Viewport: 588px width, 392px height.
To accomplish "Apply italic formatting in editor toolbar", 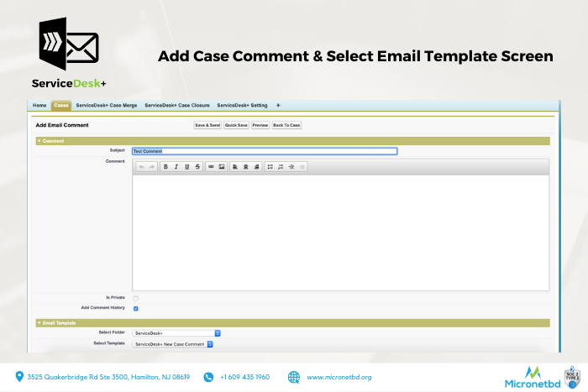I will pos(176,166).
